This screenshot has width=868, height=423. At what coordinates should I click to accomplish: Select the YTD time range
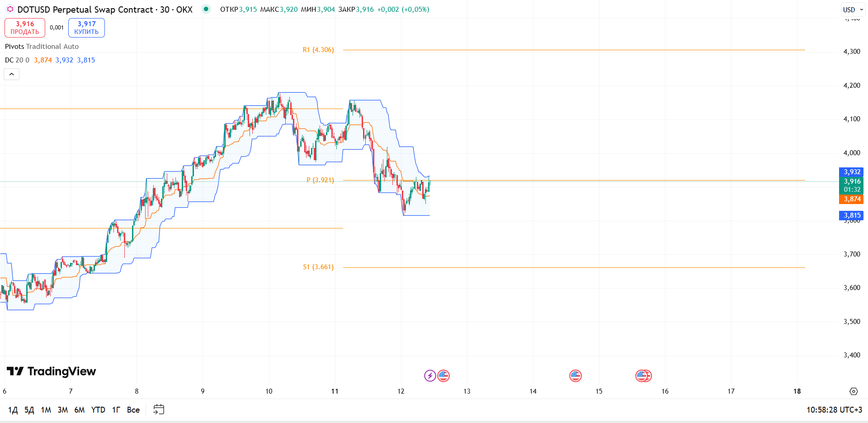tap(98, 410)
